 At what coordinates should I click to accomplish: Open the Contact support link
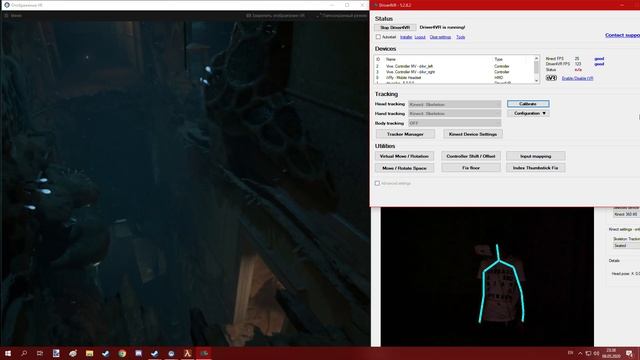click(x=622, y=35)
